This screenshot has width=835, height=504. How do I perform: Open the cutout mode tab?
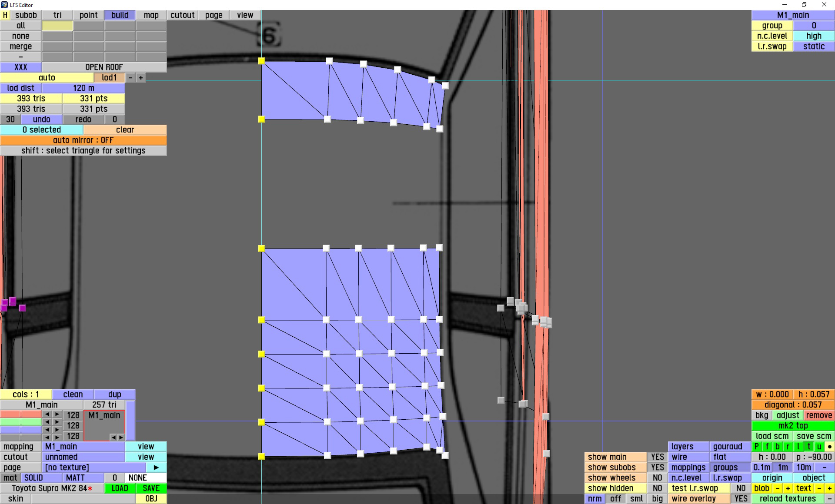click(182, 15)
